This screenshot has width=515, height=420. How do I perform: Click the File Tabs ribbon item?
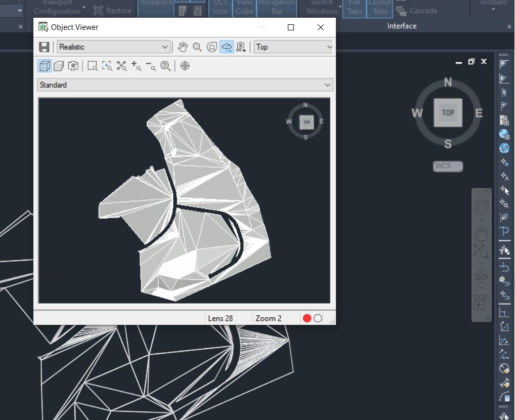pos(354,7)
